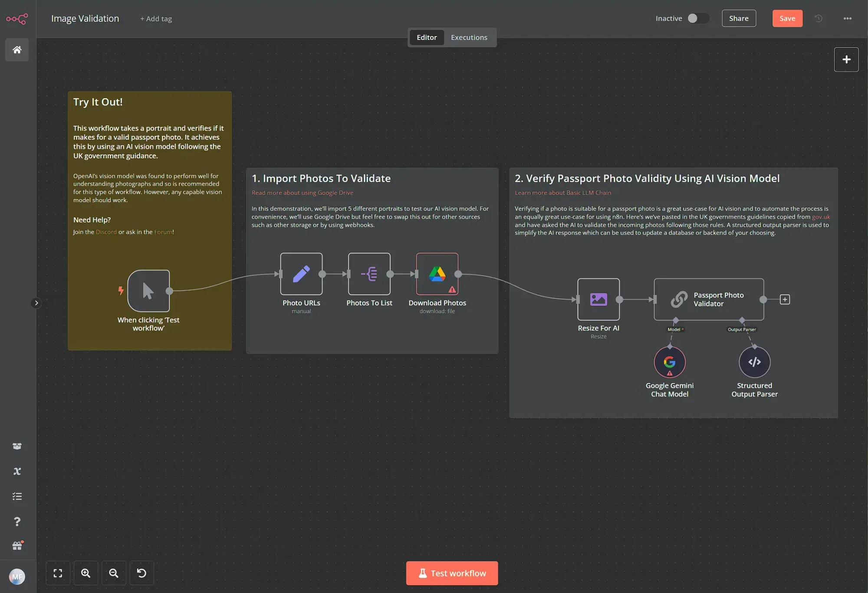Viewport: 868px width, 593px height.
Task: Click the Structured Output Parser icon
Action: click(x=754, y=361)
